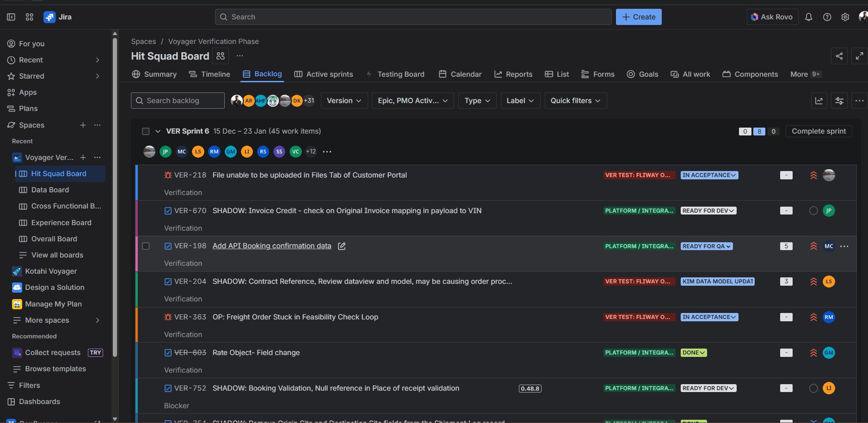Click the inline edit icon on VER-198 summary
Viewport: 868px width, 423px height.
342,246
